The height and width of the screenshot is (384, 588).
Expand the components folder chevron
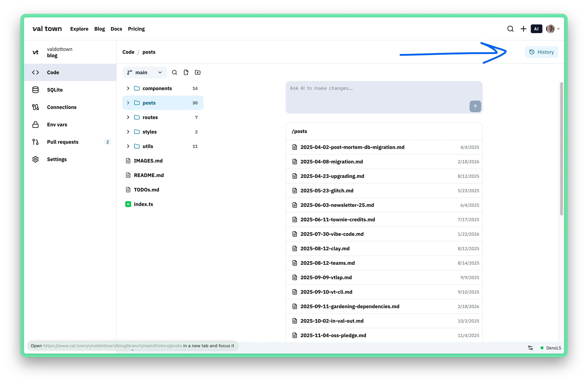pos(128,88)
